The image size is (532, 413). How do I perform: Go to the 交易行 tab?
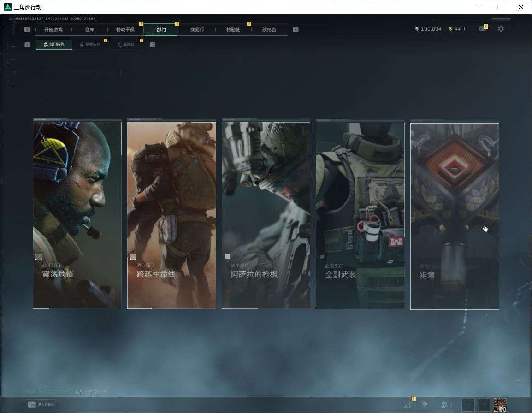click(x=197, y=29)
